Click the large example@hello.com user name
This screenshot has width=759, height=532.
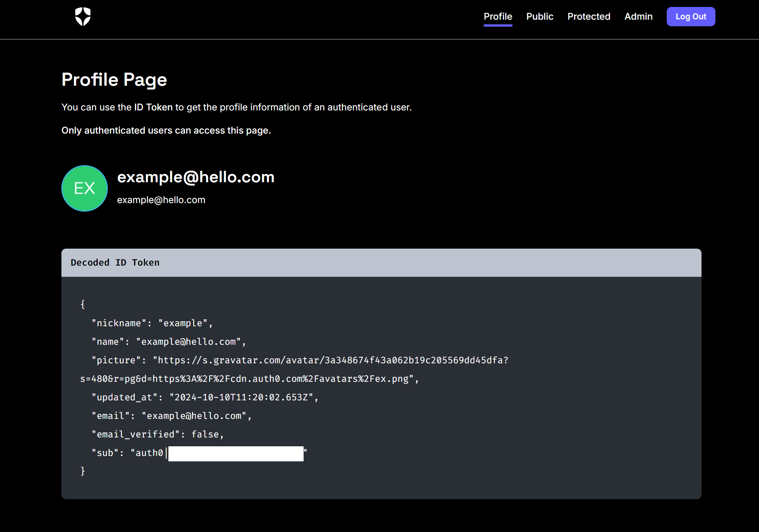tap(195, 177)
